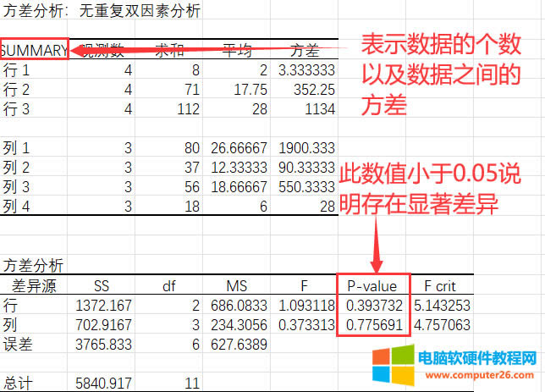The width and height of the screenshot is (545, 392).
Task: Click the F value 0.373313
Action: (306, 325)
